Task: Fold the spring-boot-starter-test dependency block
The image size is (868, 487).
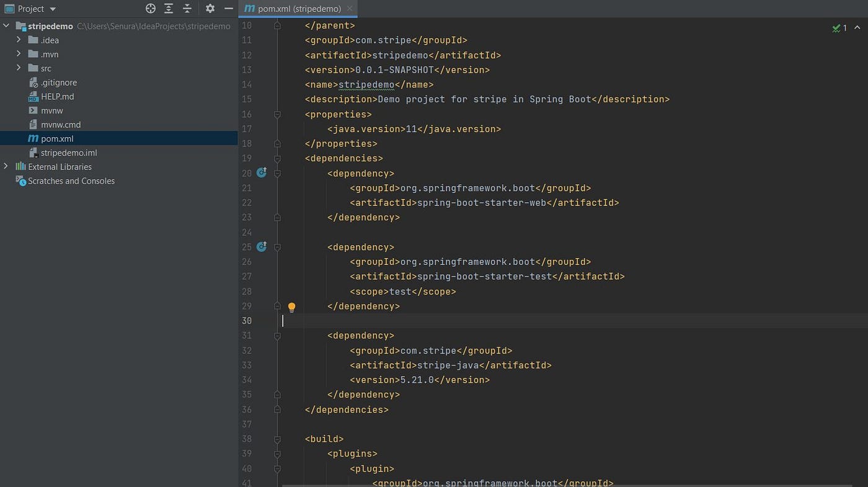Action: click(x=277, y=247)
